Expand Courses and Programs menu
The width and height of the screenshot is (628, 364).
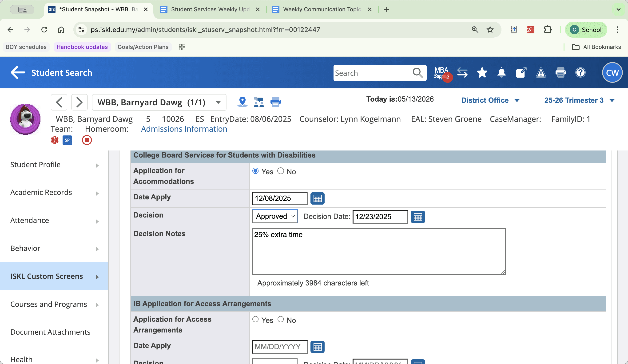click(54, 304)
